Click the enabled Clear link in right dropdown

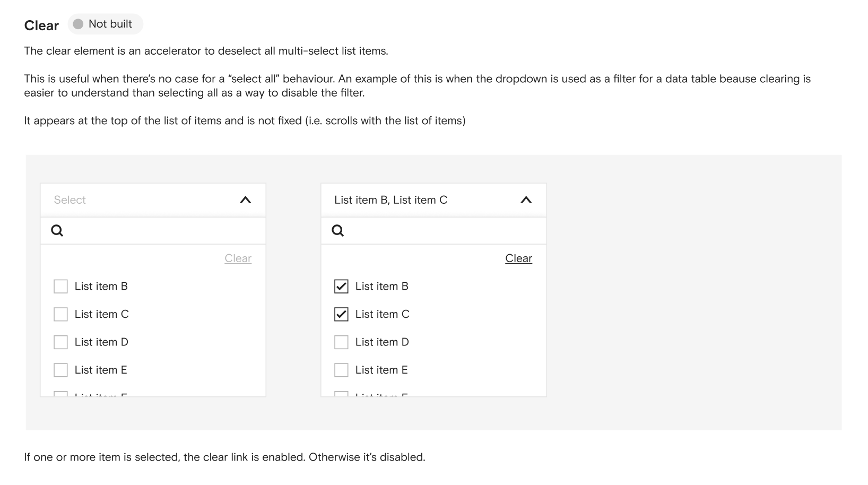coord(518,258)
